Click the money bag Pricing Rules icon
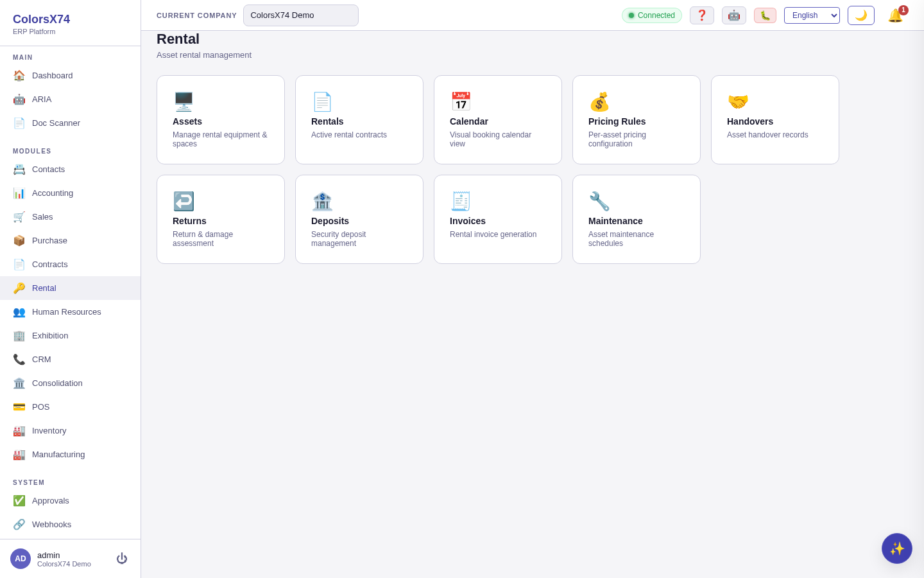 point(599,101)
